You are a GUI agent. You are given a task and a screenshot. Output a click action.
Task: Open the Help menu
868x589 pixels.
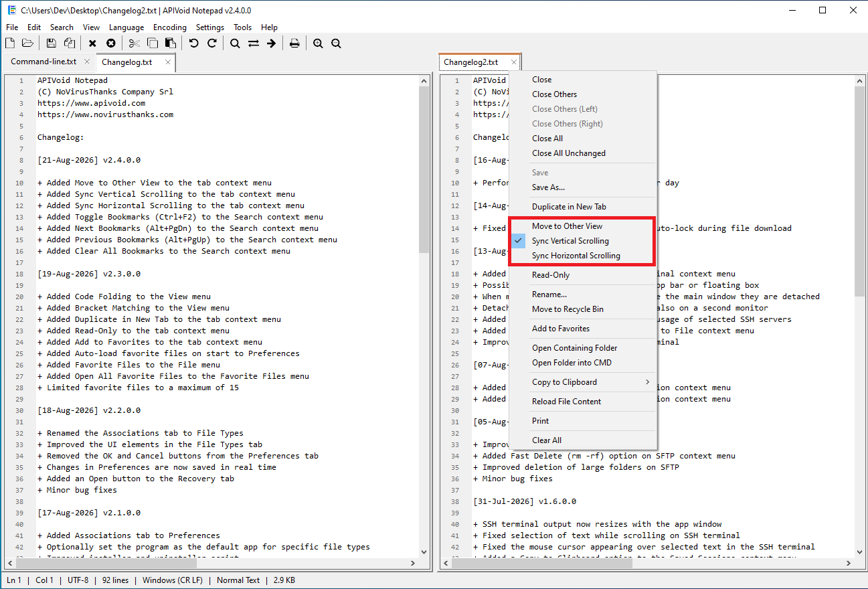click(x=269, y=27)
